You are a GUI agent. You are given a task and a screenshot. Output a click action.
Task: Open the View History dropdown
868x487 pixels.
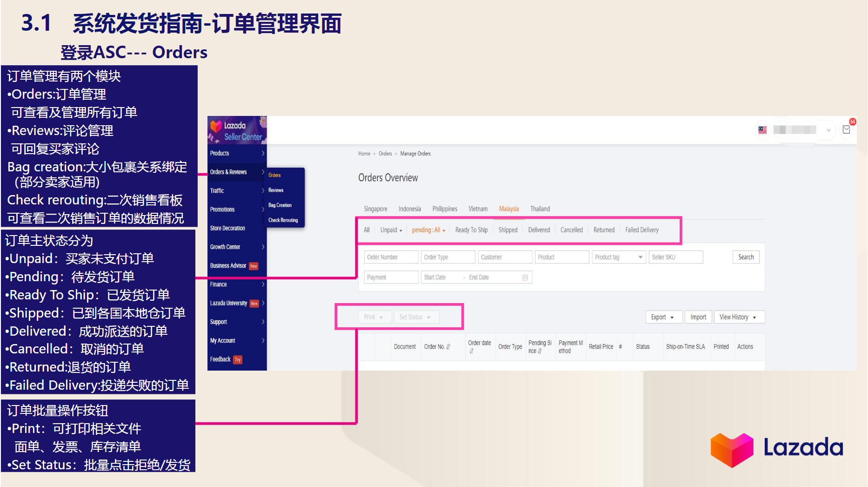739,317
